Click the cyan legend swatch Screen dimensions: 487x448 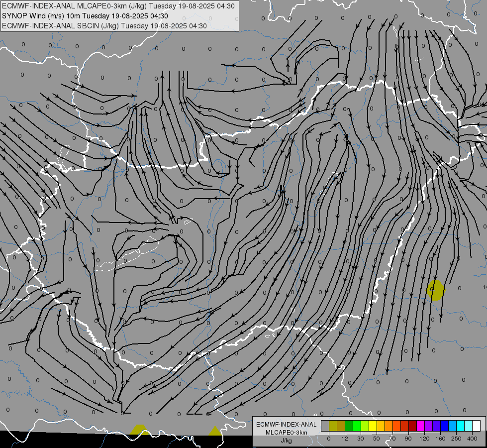pyautogui.click(x=460, y=426)
